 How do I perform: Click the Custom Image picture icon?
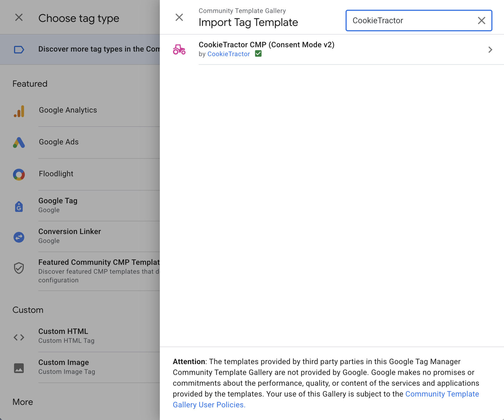(19, 368)
